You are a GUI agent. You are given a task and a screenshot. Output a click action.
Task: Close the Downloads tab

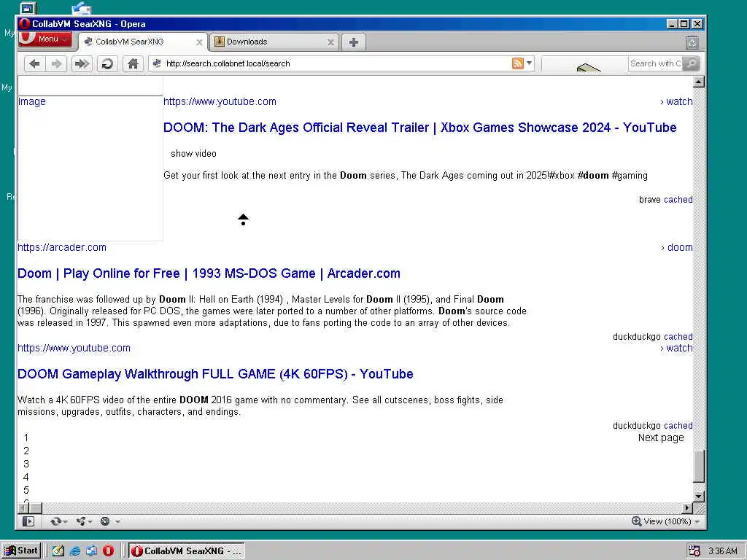click(x=330, y=42)
